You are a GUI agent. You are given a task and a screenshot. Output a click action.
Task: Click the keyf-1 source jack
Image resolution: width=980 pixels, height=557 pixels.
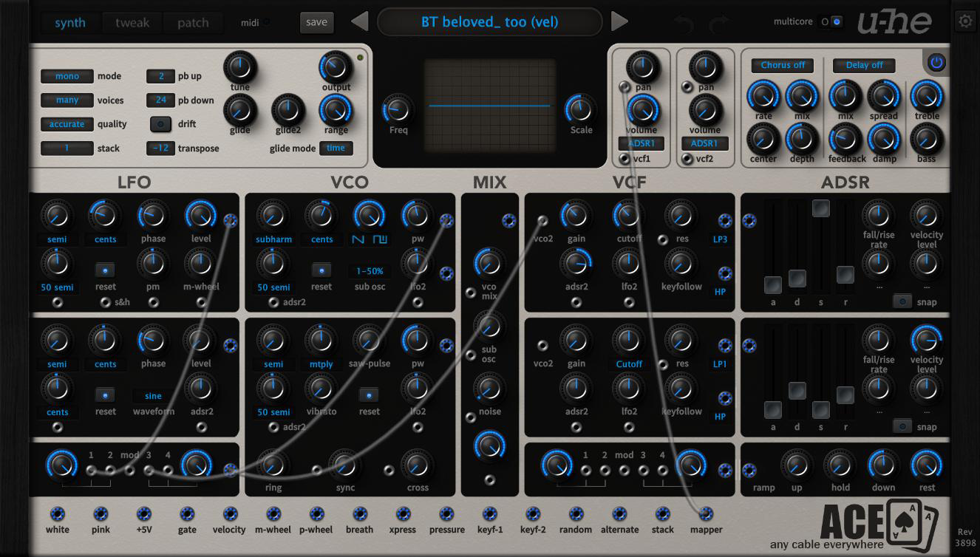489,514
